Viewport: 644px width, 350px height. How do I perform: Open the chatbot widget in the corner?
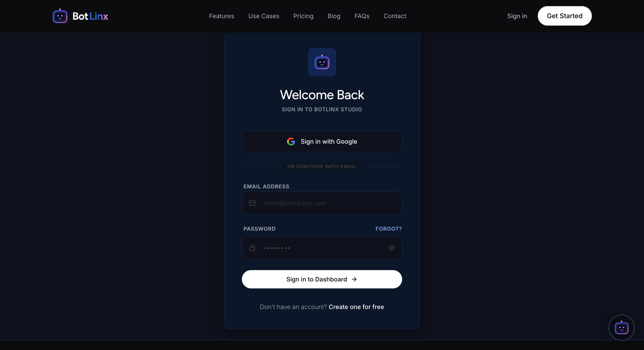click(x=621, y=327)
